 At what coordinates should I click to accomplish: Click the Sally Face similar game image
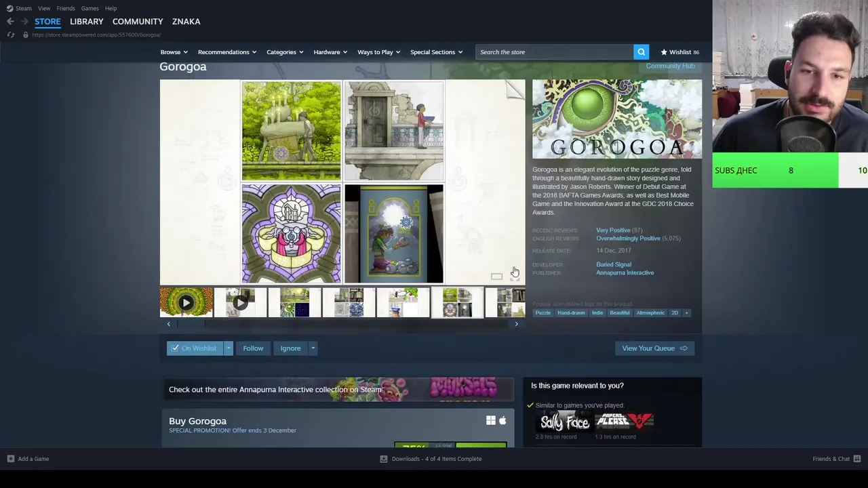click(x=565, y=422)
